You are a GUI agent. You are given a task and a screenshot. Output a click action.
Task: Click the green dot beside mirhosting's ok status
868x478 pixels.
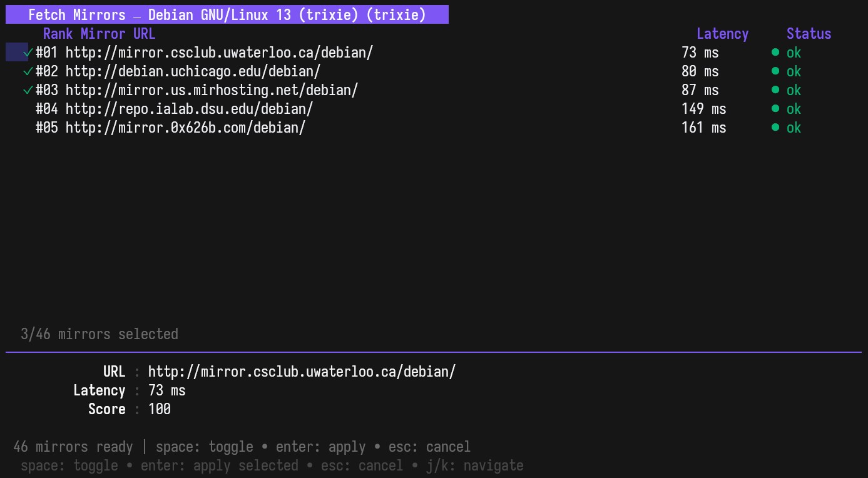pyautogui.click(x=775, y=90)
